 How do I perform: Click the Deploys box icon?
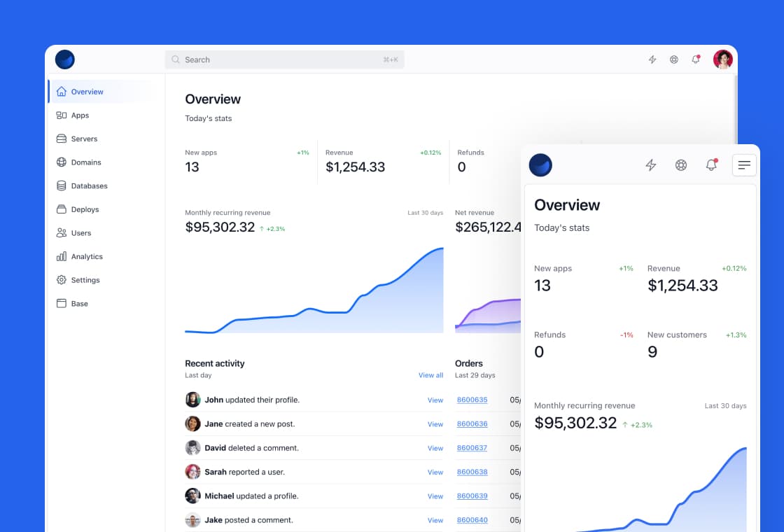click(x=62, y=209)
